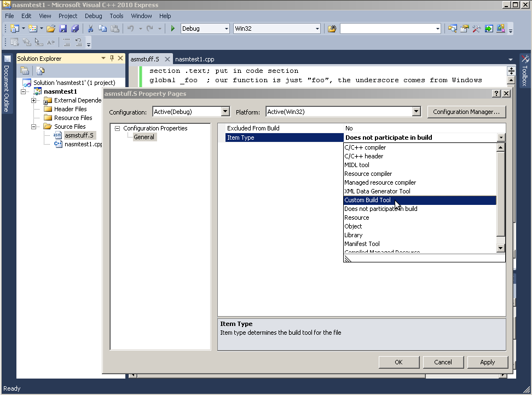Click the Copy icon in toolbar
532x395 pixels.
point(102,28)
